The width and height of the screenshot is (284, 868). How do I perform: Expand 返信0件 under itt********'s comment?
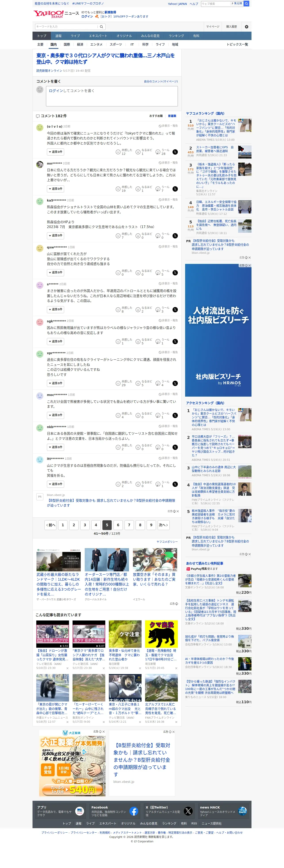point(56,484)
